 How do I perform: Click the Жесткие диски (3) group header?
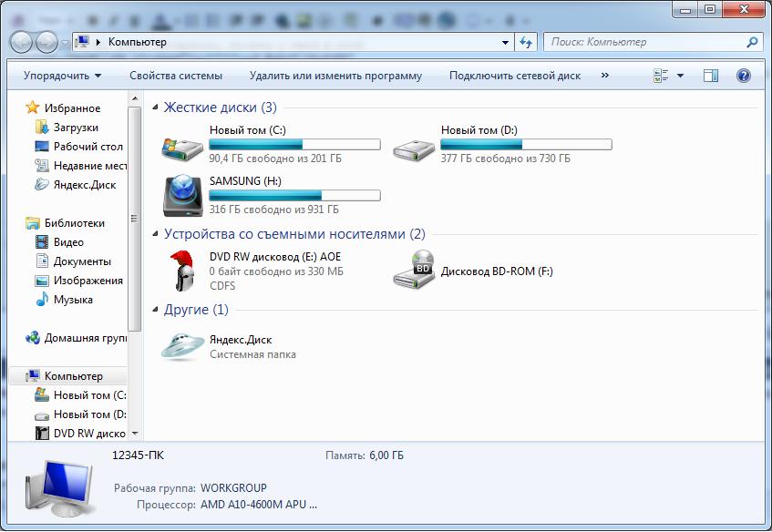pyautogui.click(x=220, y=107)
